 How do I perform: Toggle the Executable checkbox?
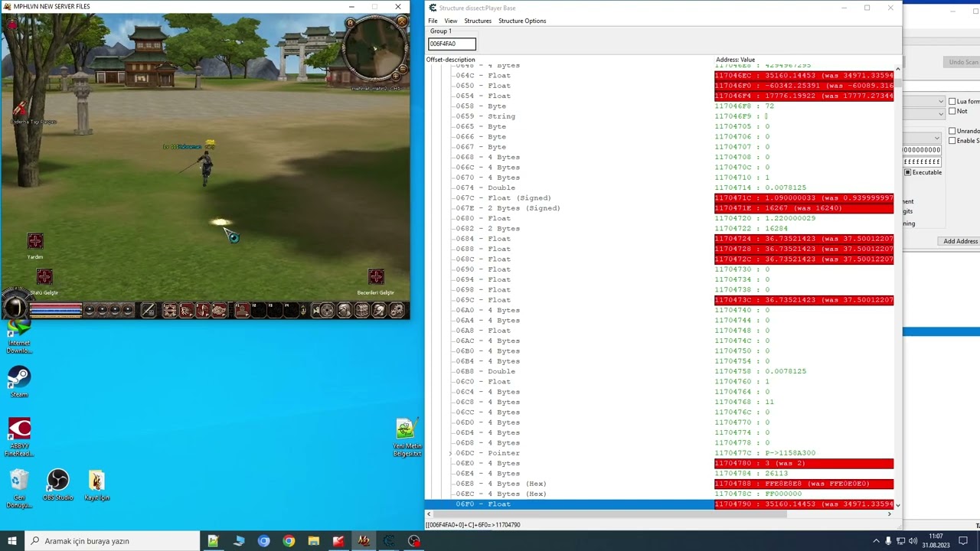(x=908, y=172)
